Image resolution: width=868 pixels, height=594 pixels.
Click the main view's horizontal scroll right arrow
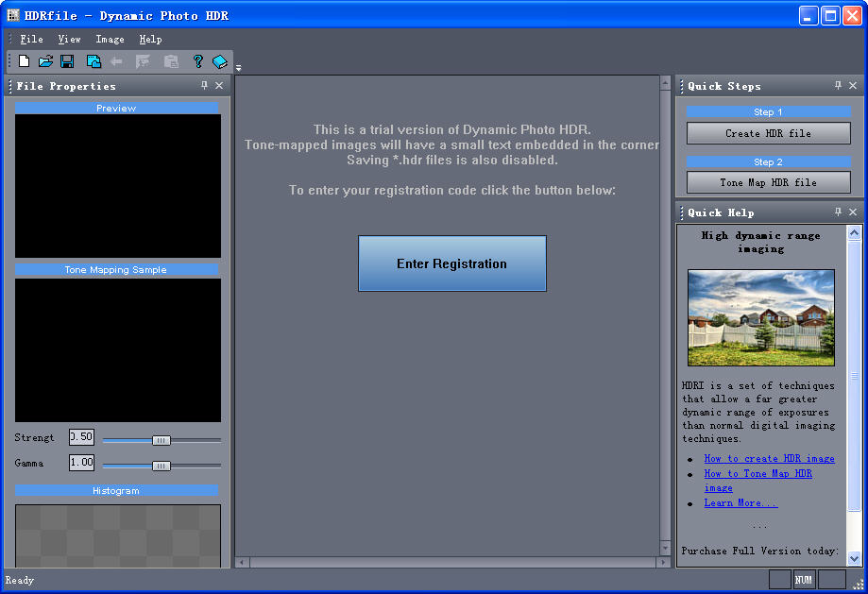(x=663, y=562)
